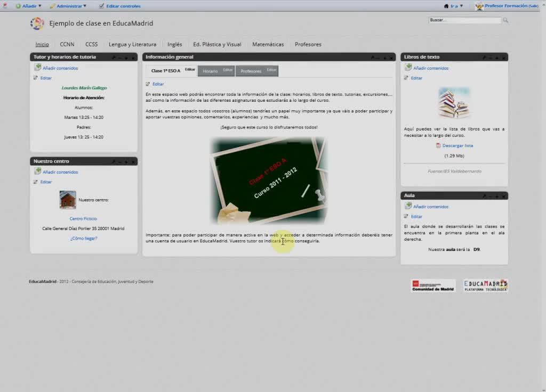Click Añadir contenidos link in Tutor y horarios
The width and height of the screenshot is (546, 392).
point(60,68)
